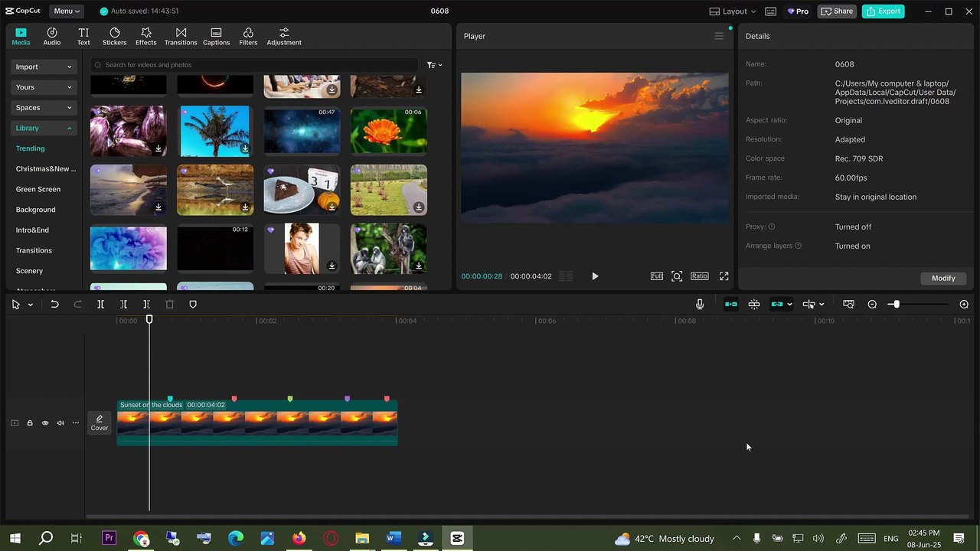Switch to the Transitions tab

pyautogui.click(x=181, y=36)
